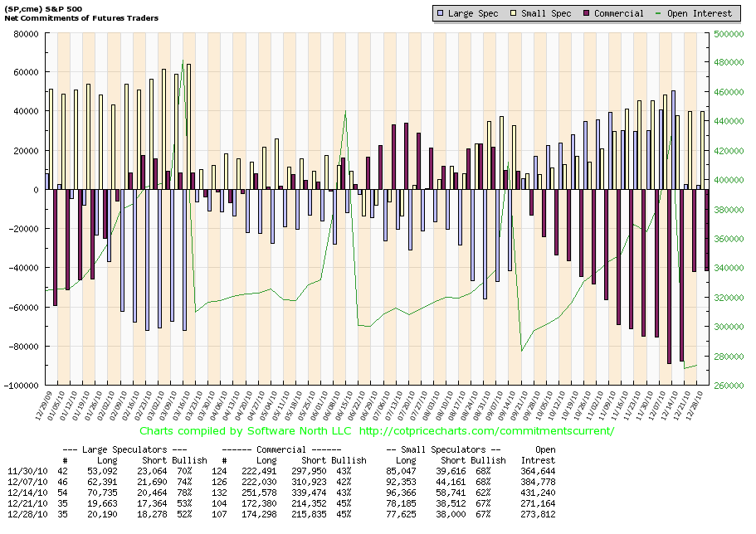Click small speculators long value 96,366
Screen dimensions: 756x534
pos(401,493)
